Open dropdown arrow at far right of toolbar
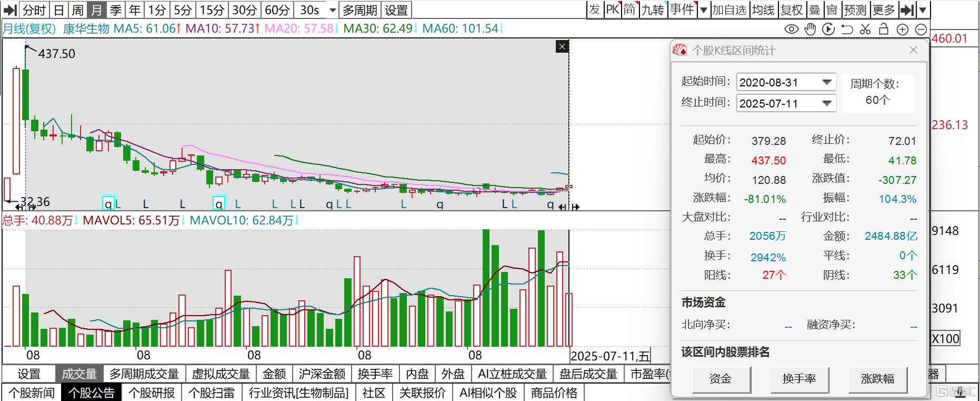 (923, 10)
